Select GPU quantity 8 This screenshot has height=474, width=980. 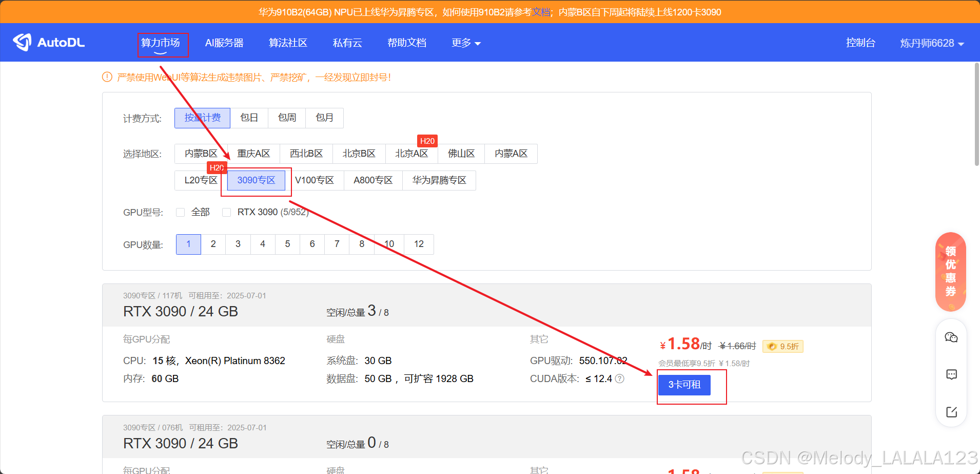[x=362, y=244]
